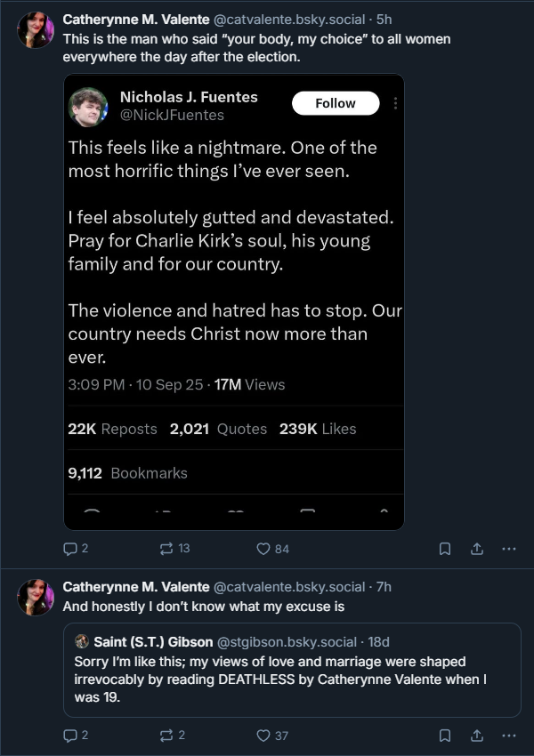This screenshot has height=756, width=534.
Task: Bookmark the first Catherynne Valente post
Action: (x=444, y=549)
